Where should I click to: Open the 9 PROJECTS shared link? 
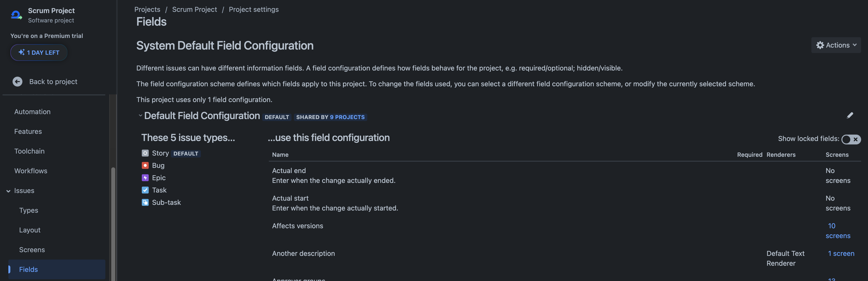[347, 117]
